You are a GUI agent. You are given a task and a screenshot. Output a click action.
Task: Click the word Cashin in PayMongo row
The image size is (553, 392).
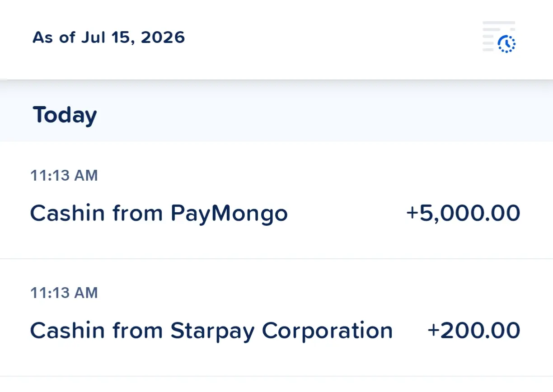tap(68, 213)
